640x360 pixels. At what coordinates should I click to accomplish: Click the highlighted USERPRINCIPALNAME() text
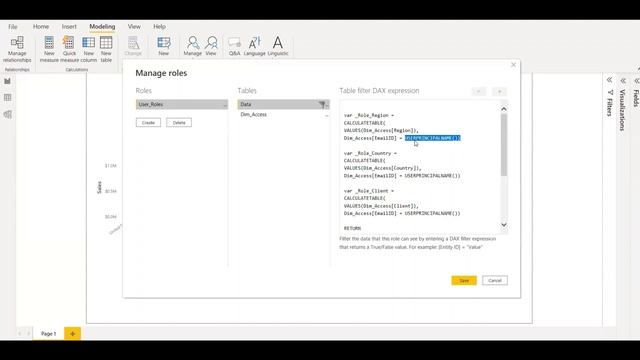coord(433,138)
